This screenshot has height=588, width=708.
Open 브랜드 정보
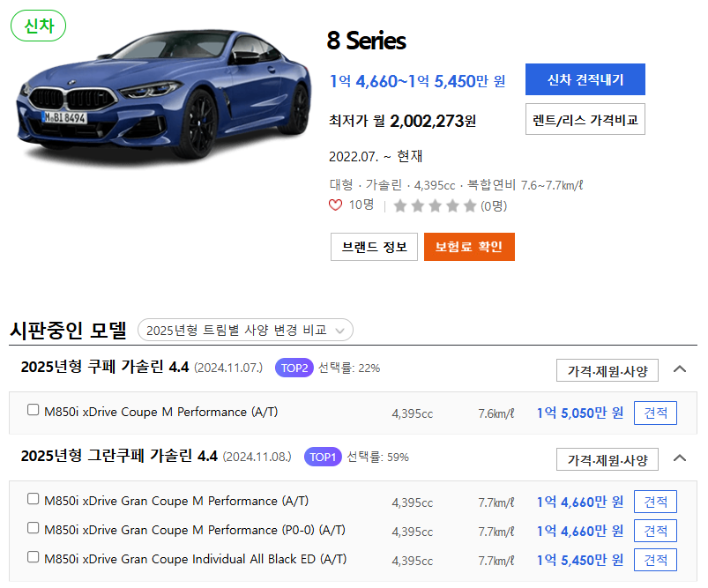pyautogui.click(x=375, y=247)
